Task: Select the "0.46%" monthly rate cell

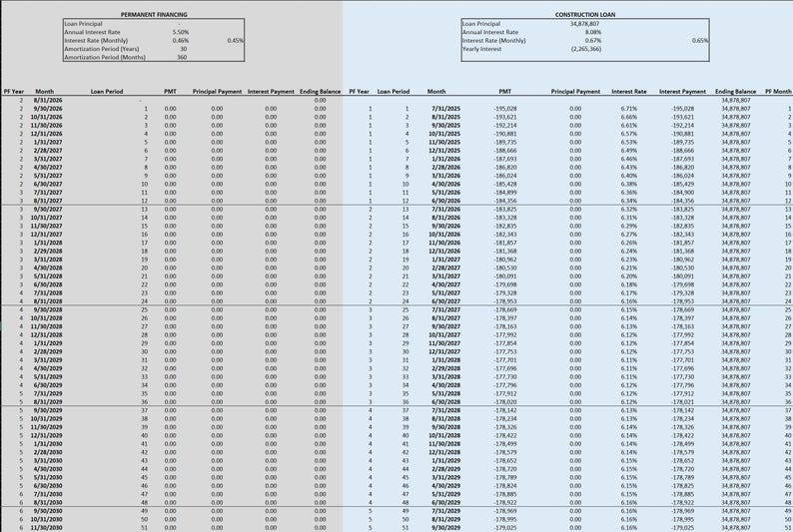Action: (x=181, y=40)
